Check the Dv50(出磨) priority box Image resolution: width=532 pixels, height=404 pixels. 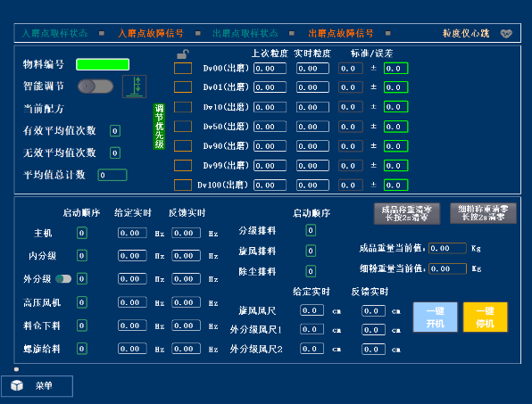coord(183,127)
